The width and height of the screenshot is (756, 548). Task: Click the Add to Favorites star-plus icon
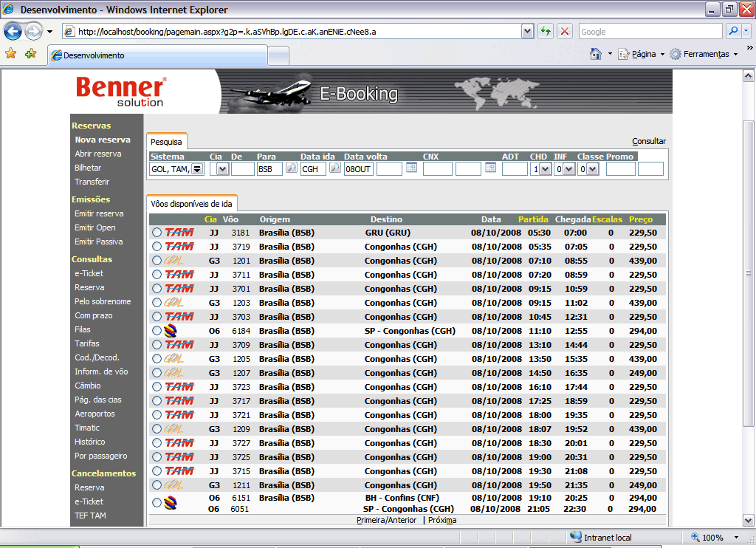click(30, 54)
